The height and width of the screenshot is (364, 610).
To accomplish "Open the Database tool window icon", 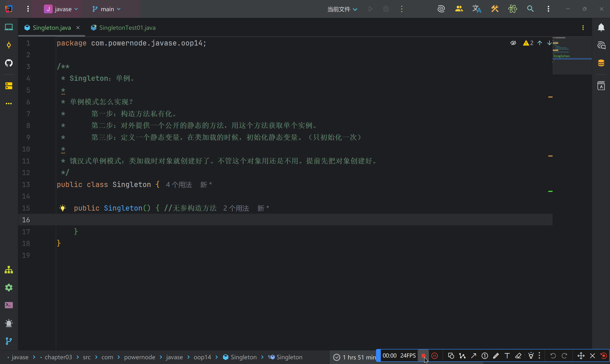I will (x=601, y=63).
